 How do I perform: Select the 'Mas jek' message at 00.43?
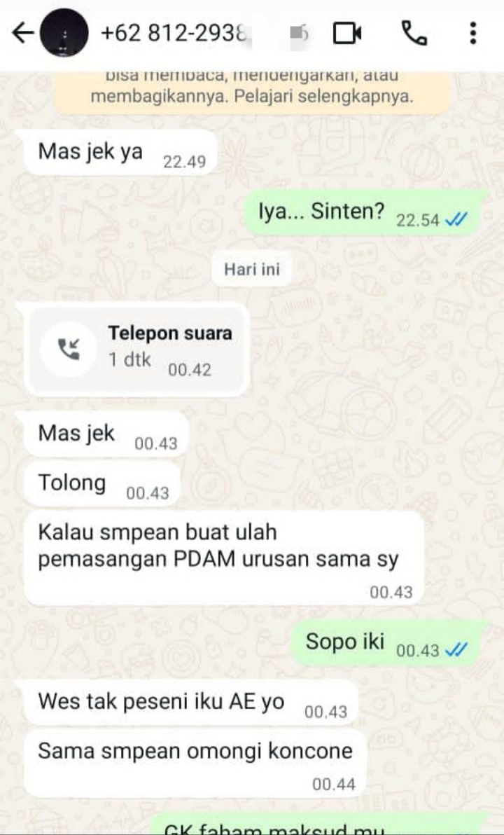pos(106,434)
